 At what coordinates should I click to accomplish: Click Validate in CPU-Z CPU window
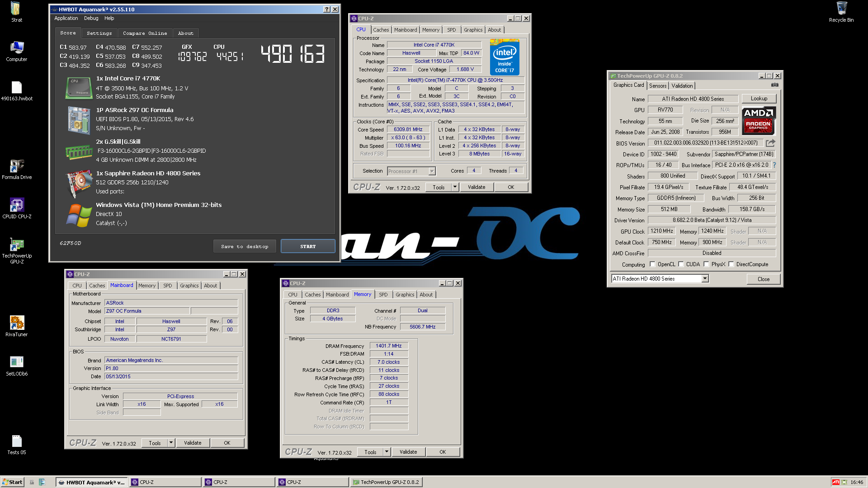(476, 187)
